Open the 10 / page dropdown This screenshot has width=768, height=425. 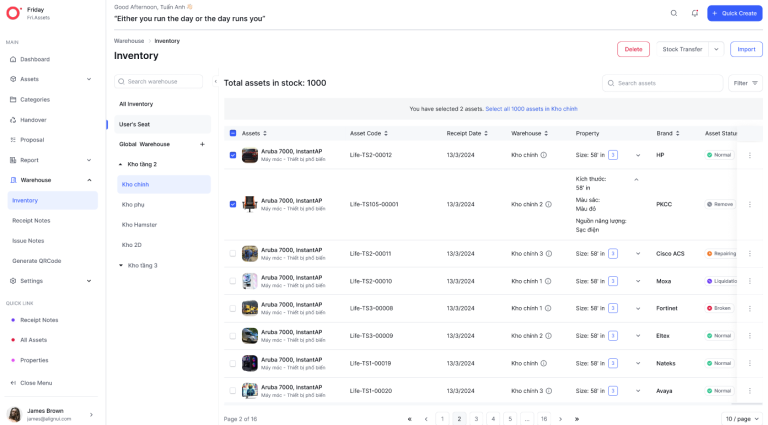[742, 419]
